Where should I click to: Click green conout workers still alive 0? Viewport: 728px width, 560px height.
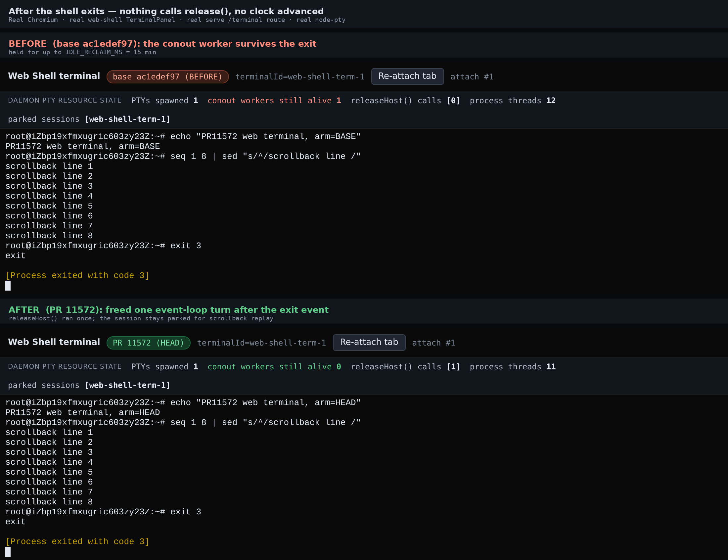click(274, 367)
